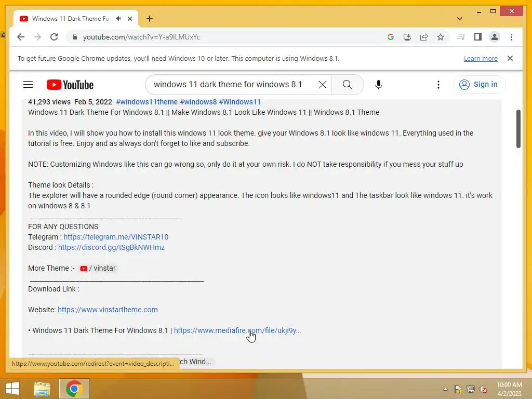Click the padlock site info icon
Screen dimensions: 532x399
[75, 37]
